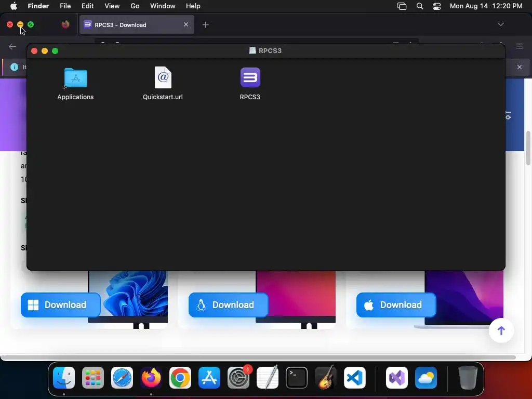Open the Applications folder shortcut in RPCS3 window

coord(75,78)
